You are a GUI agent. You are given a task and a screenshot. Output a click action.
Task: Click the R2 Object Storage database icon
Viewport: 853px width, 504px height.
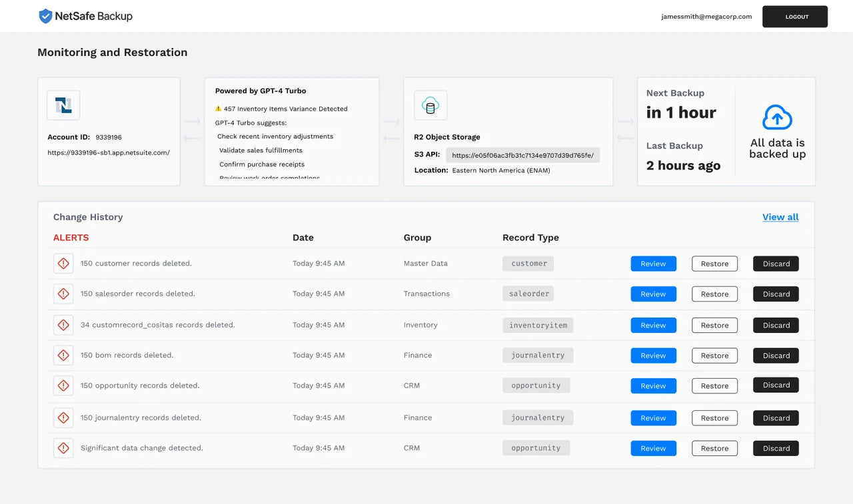click(430, 105)
